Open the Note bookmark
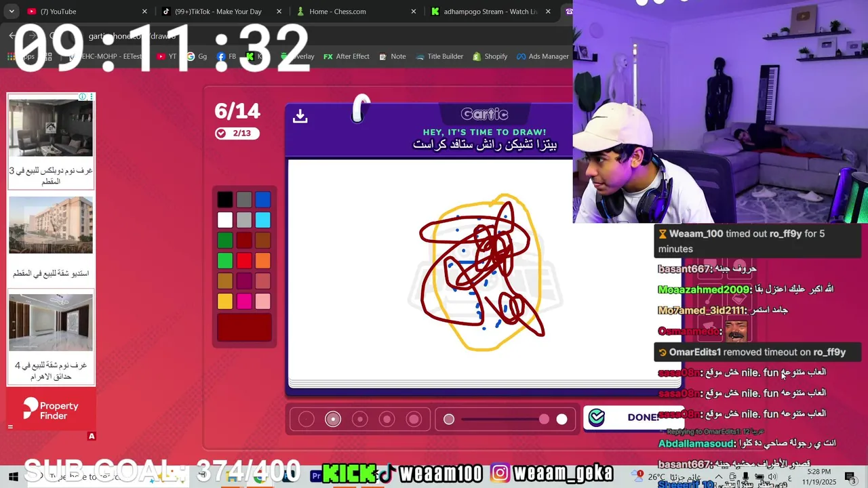The height and width of the screenshot is (488, 868). tap(392, 56)
